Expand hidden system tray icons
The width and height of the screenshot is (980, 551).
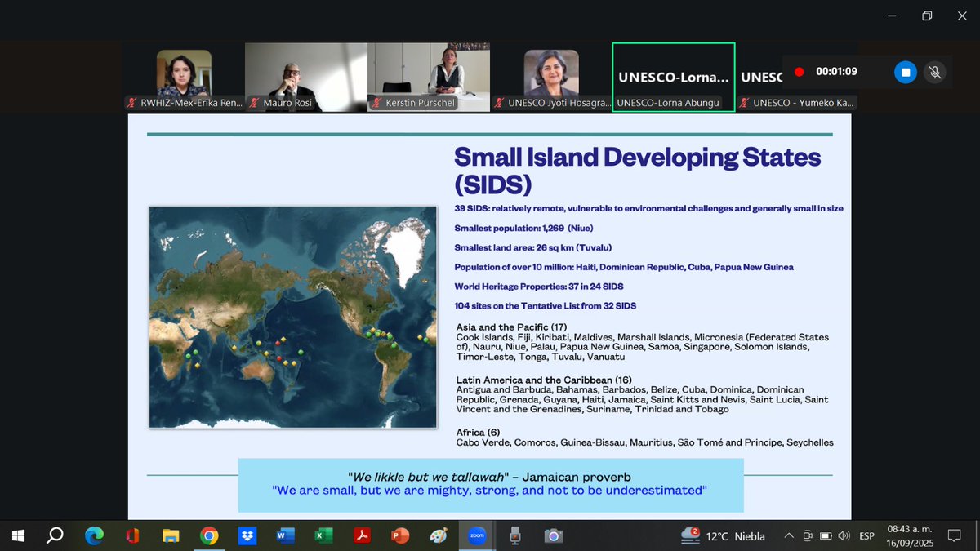point(789,536)
